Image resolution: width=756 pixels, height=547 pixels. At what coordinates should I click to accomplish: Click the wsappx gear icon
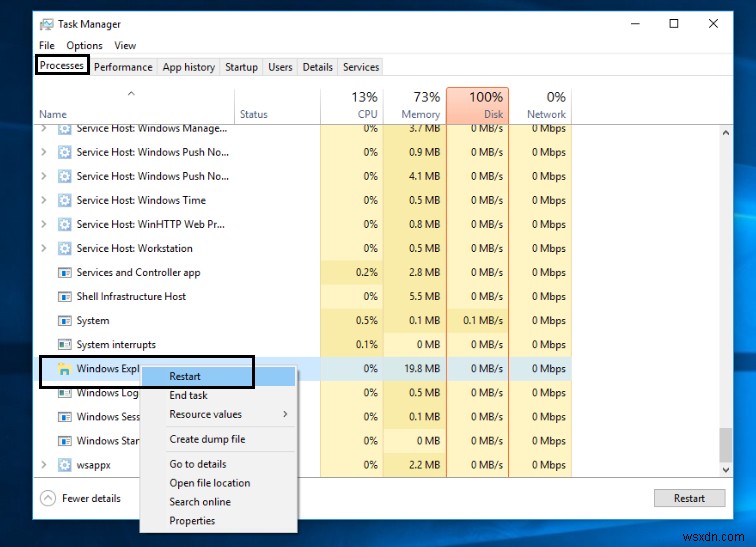click(x=65, y=465)
